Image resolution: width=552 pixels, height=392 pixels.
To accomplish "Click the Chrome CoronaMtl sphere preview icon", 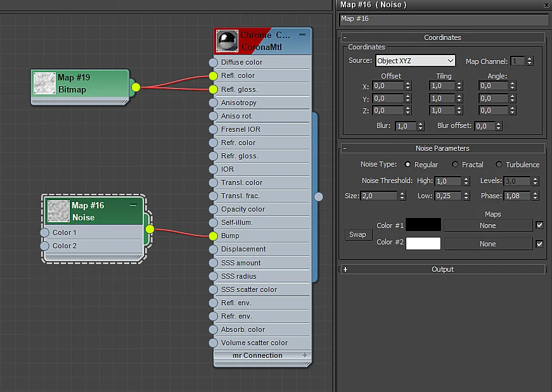I will click(227, 41).
